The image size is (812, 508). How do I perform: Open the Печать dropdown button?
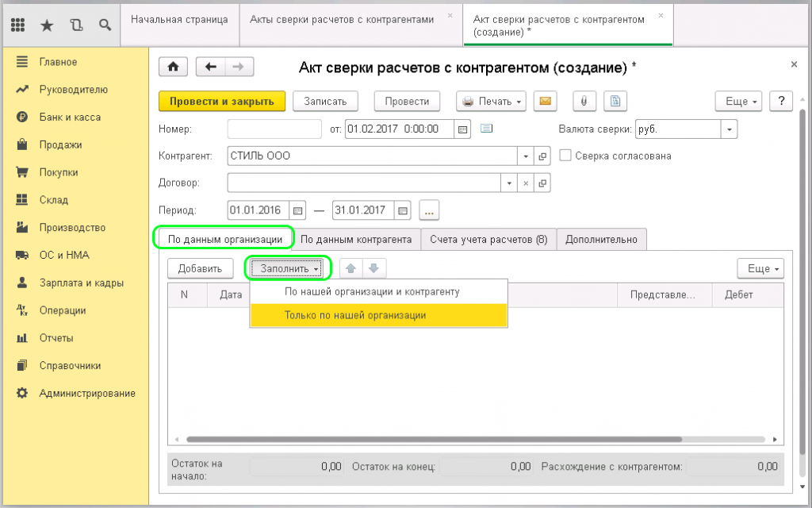coord(492,101)
